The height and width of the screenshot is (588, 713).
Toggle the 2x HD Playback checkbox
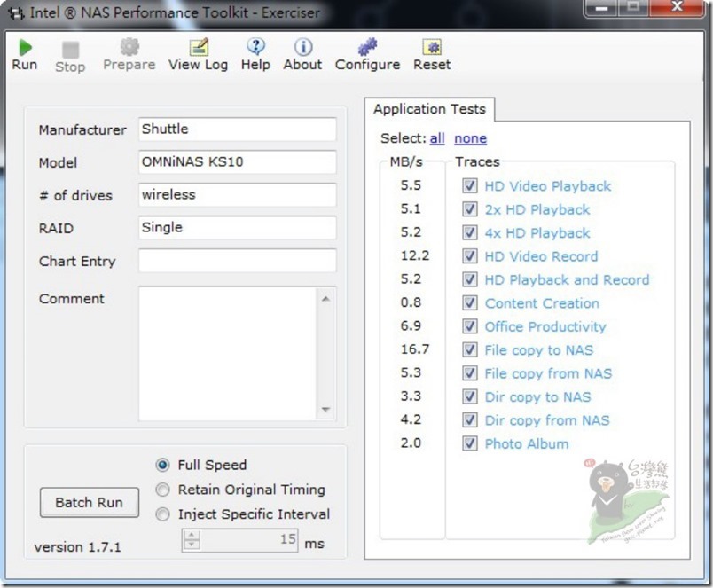click(x=470, y=209)
